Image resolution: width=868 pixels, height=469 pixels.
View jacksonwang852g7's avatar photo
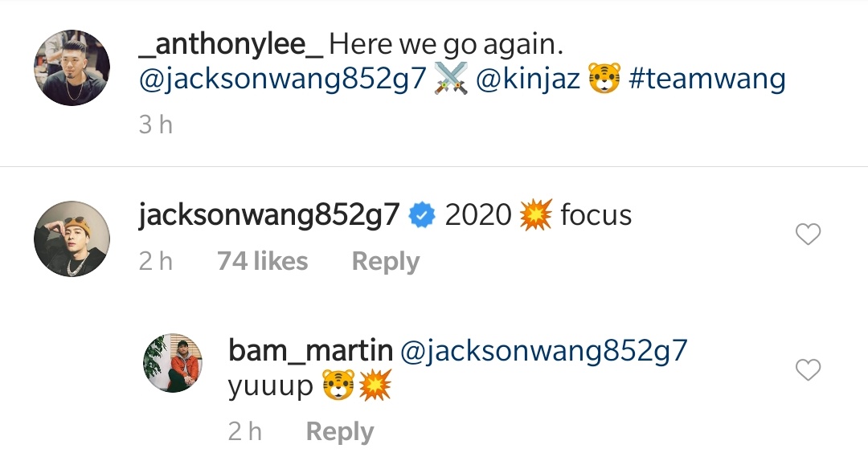[x=72, y=239]
